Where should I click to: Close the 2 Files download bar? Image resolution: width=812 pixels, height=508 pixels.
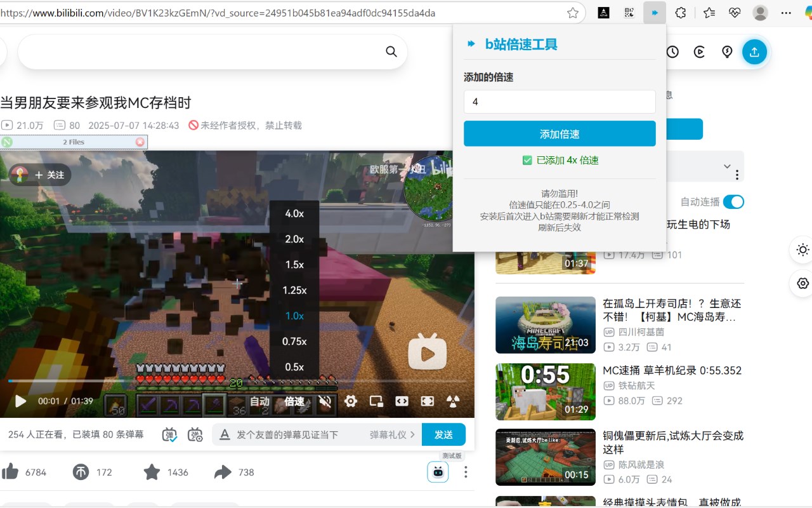tap(140, 142)
